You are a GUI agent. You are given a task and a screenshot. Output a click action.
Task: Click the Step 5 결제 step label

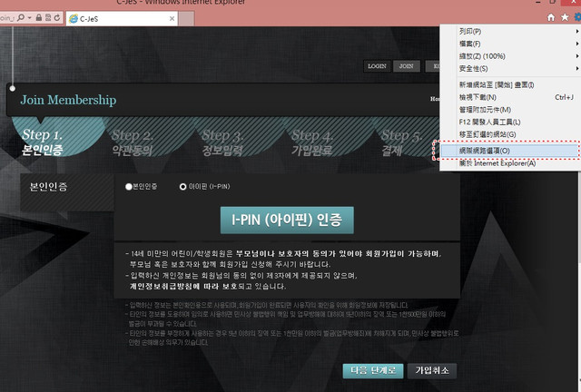click(x=401, y=142)
